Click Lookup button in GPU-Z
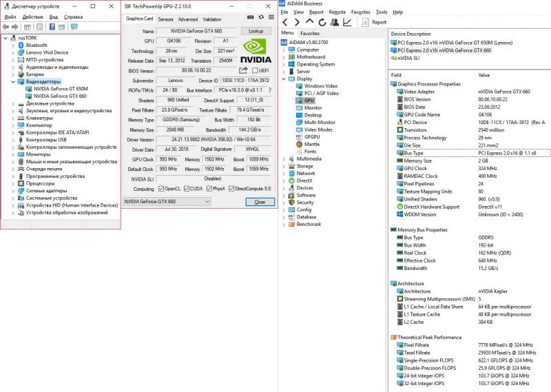Image resolution: width=551 pixels, height=392 pixels. point(256,31)
